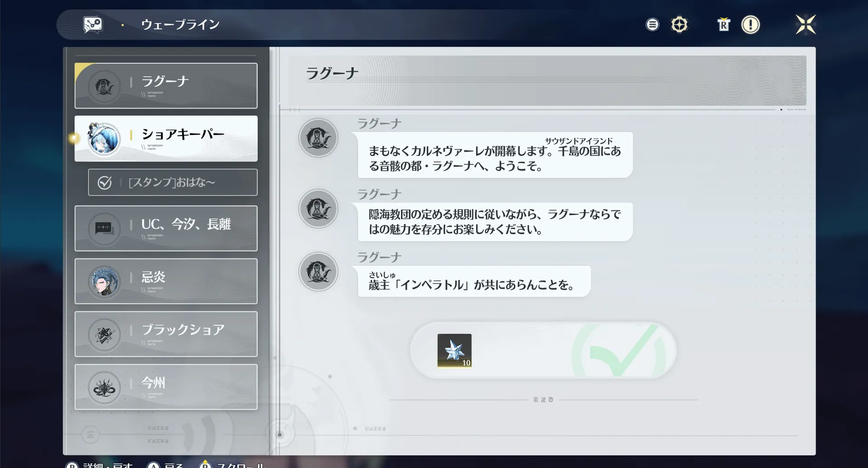Click Laguna's hourglass avatar beside the first message
This screenshot has width=868, height=468.
(x=318, y=139)
